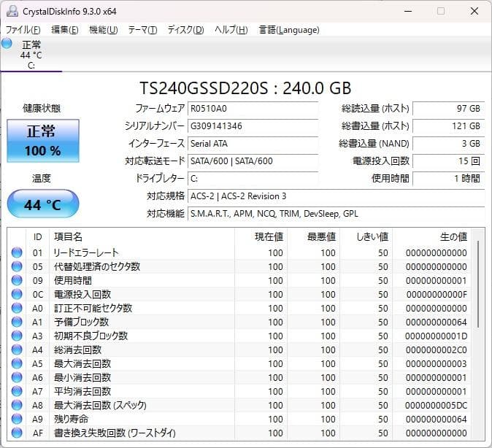Click status orb for A1 予備ブロック数

tap(17, 322)
